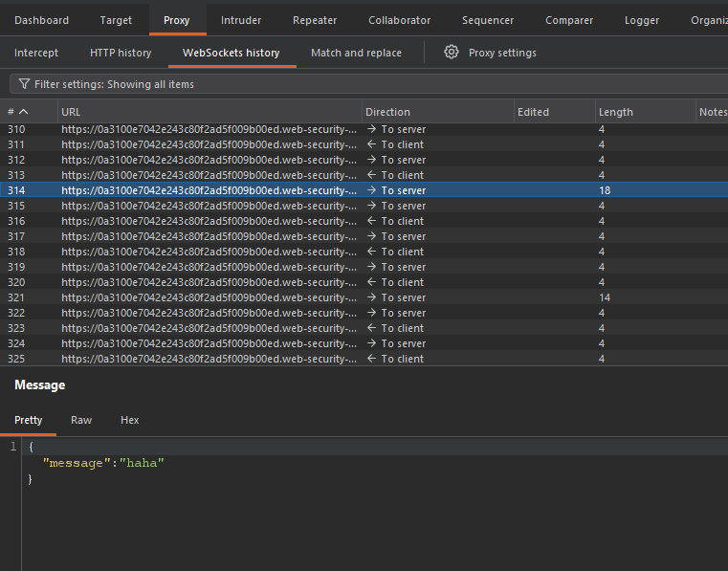Click the direction arrow in row 311
Image resolution: width=728 pixels, height=571 pixels.
[x=371, y=144]
